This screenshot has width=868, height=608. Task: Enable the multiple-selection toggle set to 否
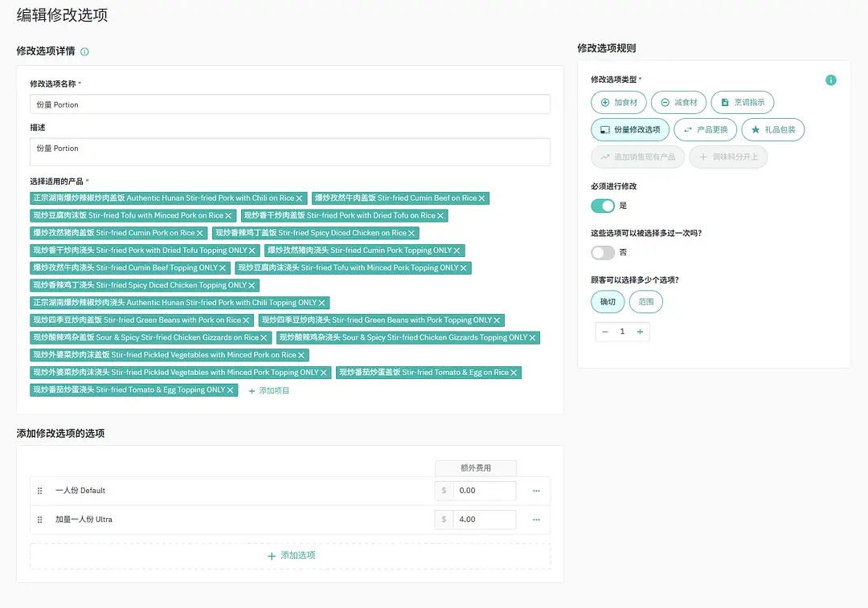(603, 252)
